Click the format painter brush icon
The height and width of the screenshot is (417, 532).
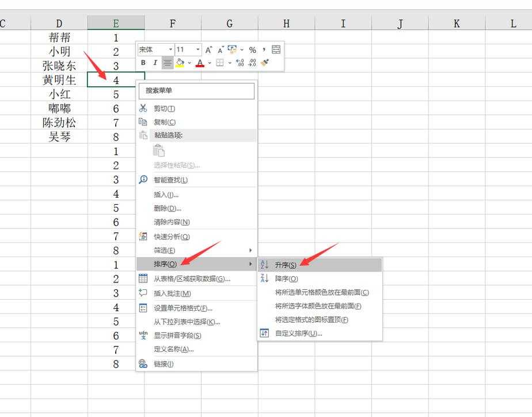tap(264, 62)
